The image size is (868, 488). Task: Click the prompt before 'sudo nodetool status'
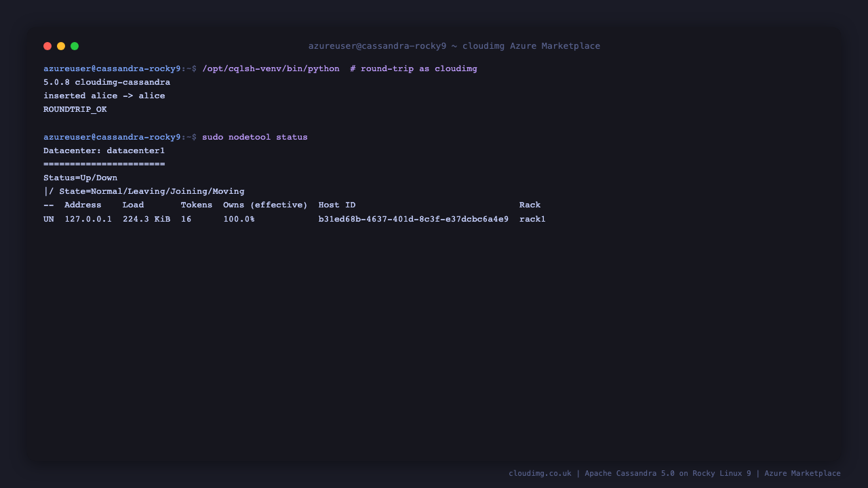point(120,137)
